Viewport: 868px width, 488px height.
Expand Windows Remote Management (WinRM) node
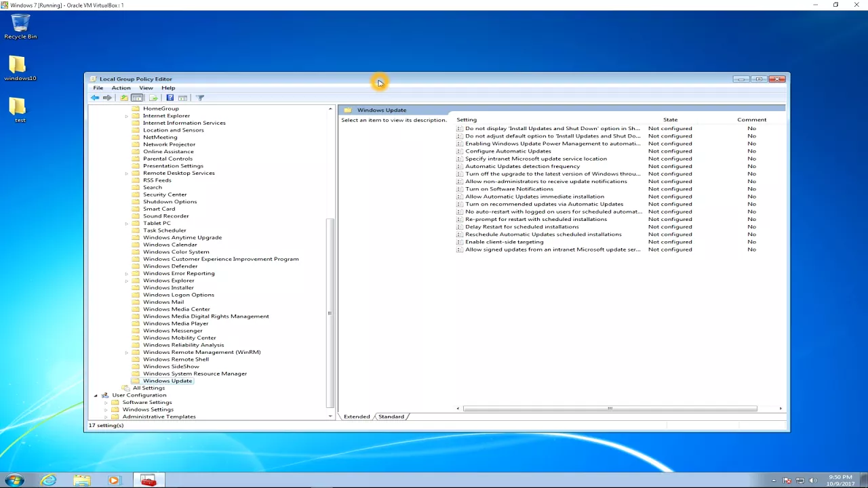126,352
